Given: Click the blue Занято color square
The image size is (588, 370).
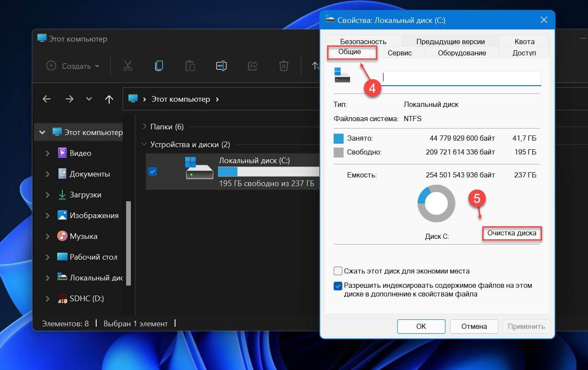Looking at the screenshot, I should click(339, 138).
